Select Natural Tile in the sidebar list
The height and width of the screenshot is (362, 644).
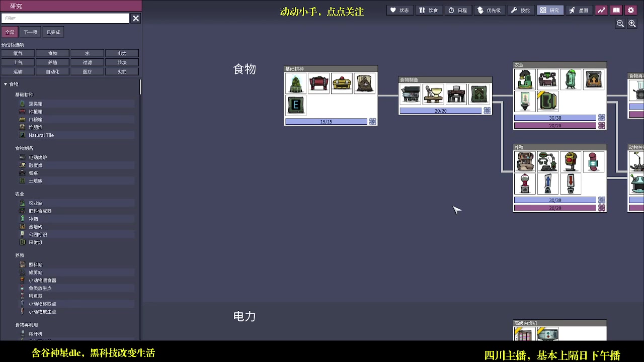[x=76, y=135]
